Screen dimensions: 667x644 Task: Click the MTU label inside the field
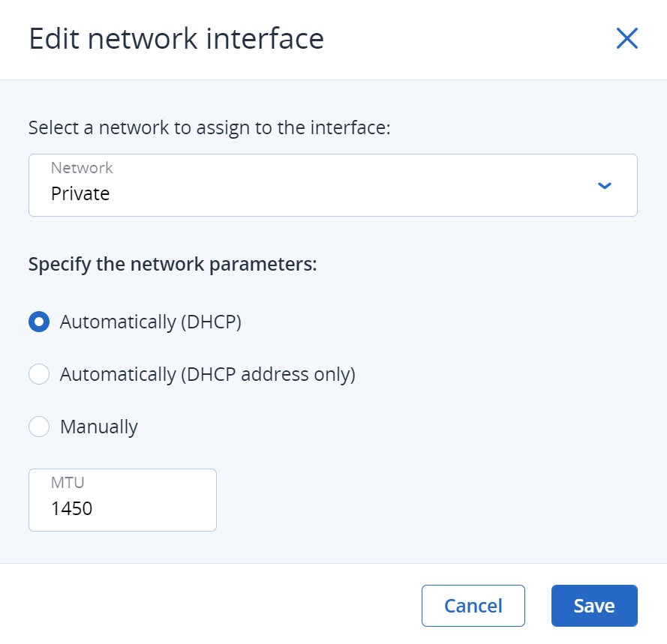click(68, 483)
